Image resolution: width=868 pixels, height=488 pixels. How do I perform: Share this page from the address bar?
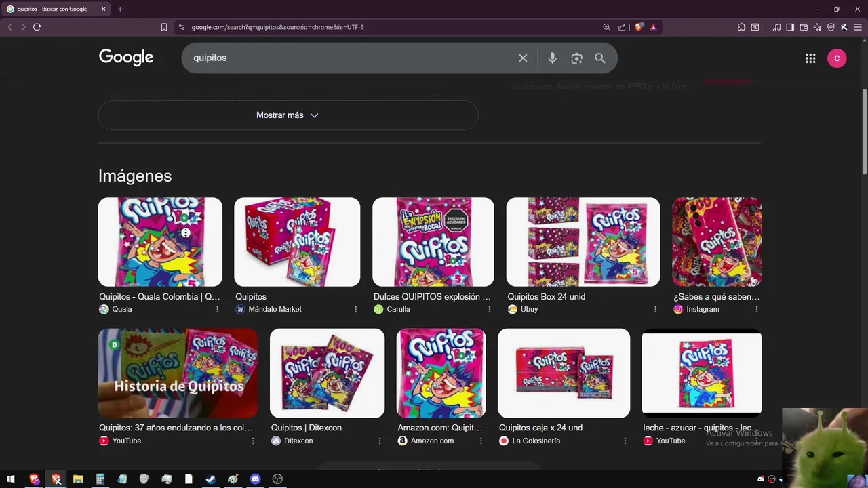tap(622, 27)
